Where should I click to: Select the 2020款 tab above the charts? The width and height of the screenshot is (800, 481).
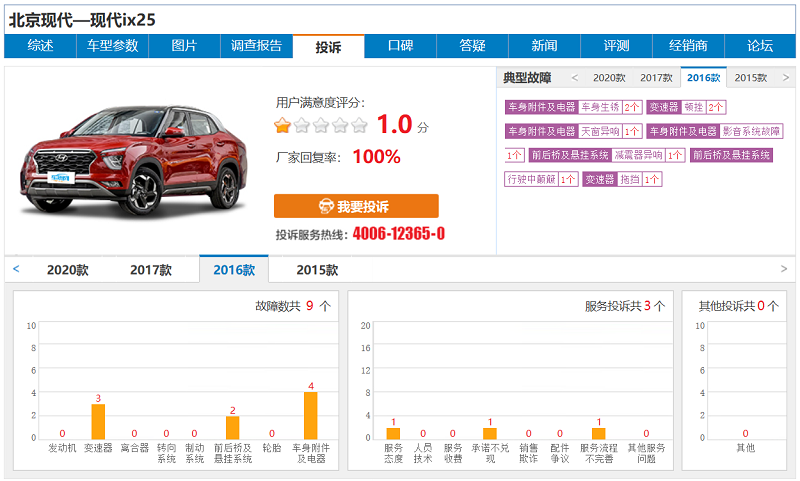tap(68, 270)
